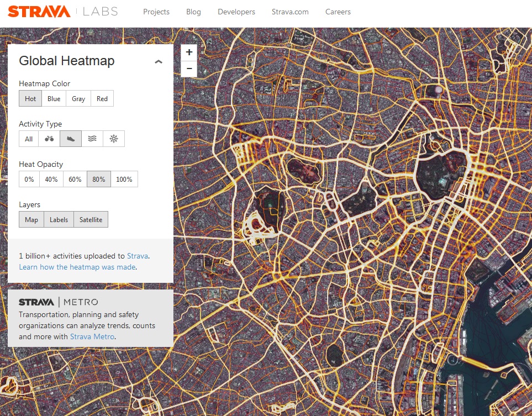Set heat opacity to 60%
The height and width of the screenshot is (416, 532).
click(x=75, y=179)
